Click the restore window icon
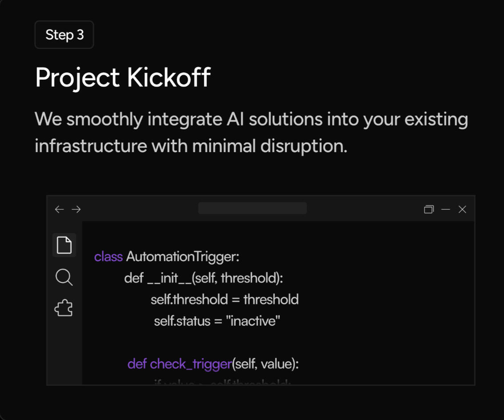This screenshot has height=420, width=504. [429, 209]
